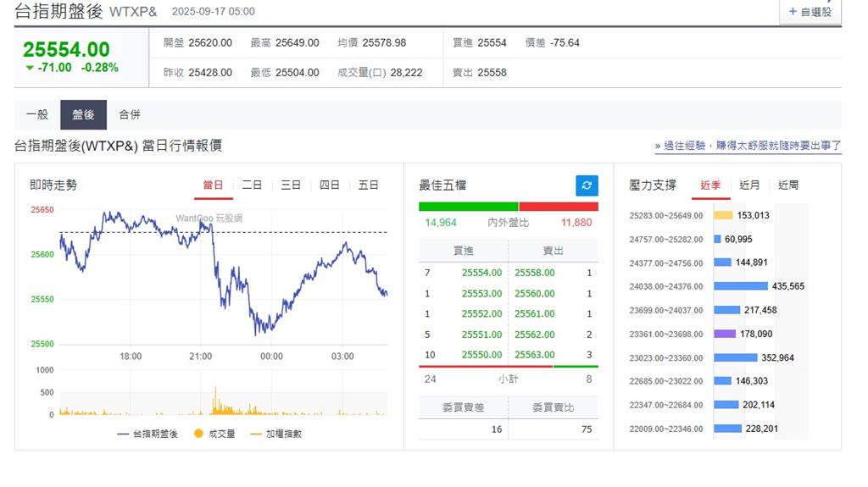Select the 盤後 session tab

pyautogui.click(x=83, y=115)
